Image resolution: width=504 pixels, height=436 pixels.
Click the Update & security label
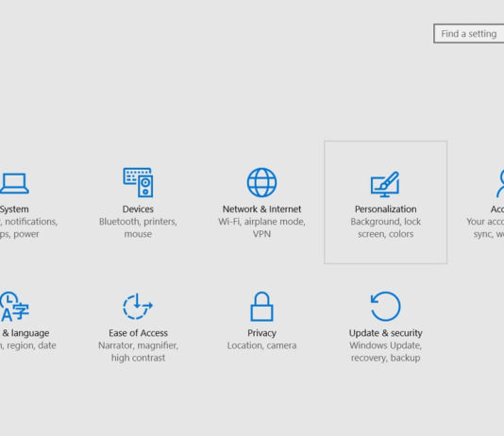click(x=385, y=333)
